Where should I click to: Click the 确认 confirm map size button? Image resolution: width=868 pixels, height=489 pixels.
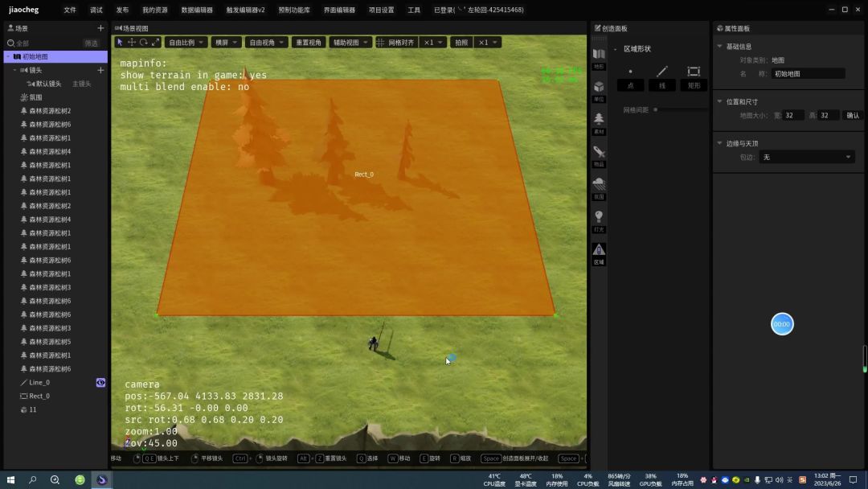[853, 115]
